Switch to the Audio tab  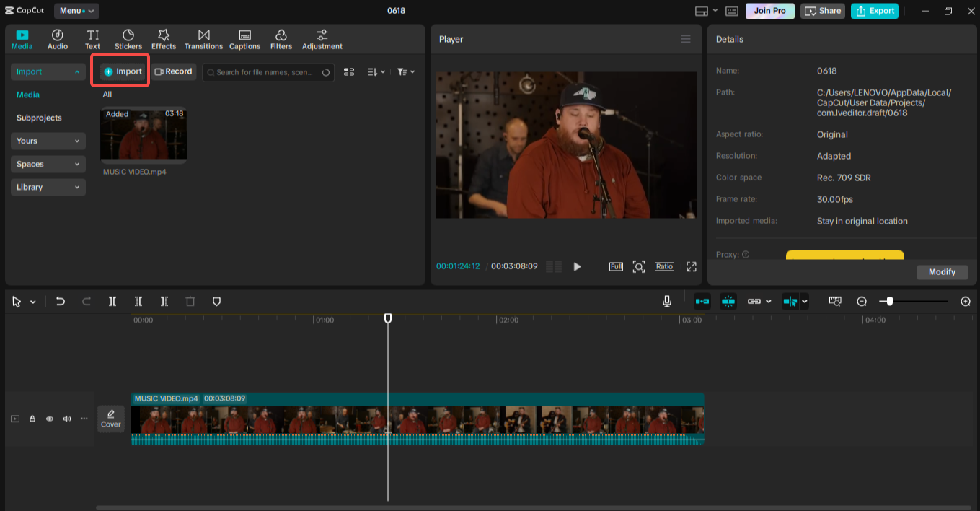pyautogui.click(x=57, y=39)
